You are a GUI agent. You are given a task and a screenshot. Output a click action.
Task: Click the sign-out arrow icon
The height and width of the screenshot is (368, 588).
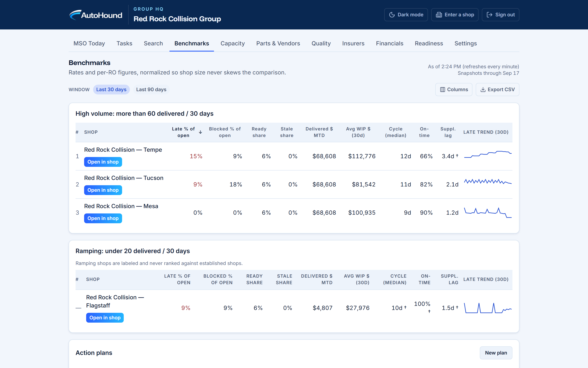pos(489,15)
